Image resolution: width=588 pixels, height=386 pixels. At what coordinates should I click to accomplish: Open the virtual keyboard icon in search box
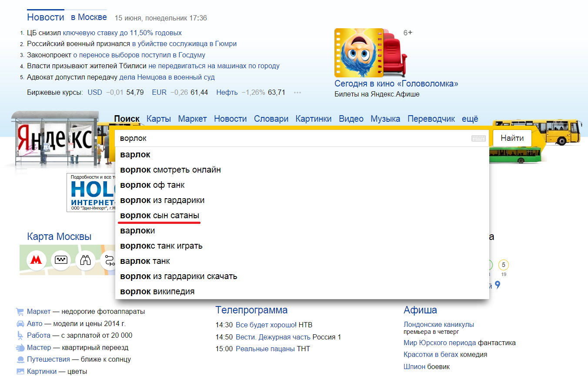tap(478, 138)
